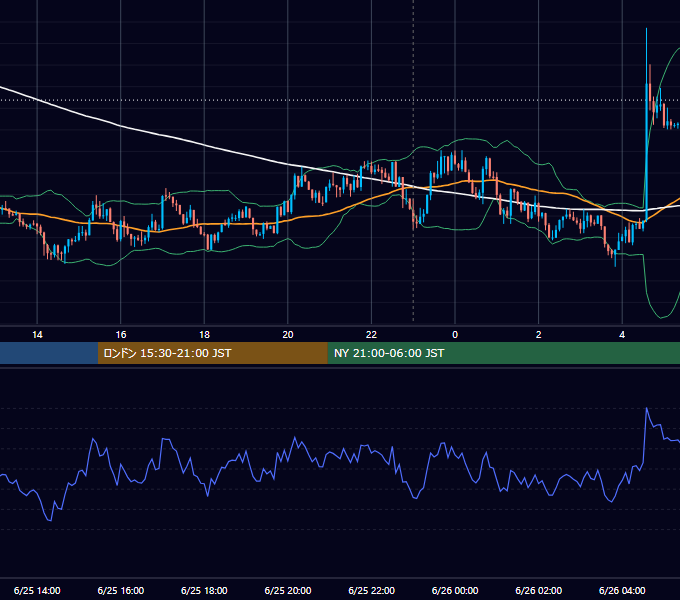This screenshot has width=680, height=600.
Task: Click the 6/25 18:00 label on lower axis
Action: click(204, 590)
